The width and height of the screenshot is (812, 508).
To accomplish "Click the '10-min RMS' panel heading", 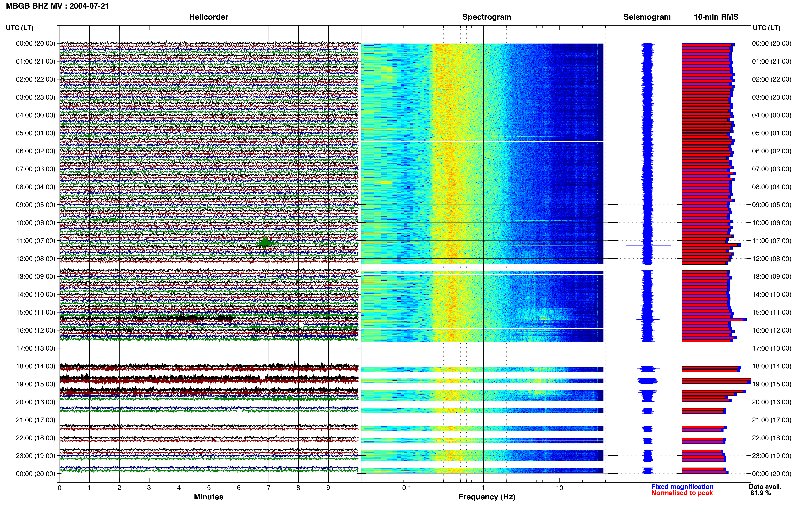I will [716, 17].
